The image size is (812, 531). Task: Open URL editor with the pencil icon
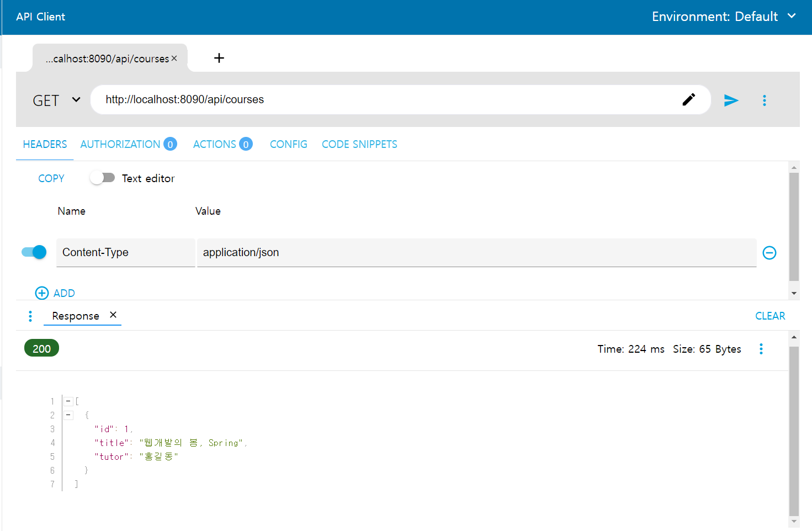click(688, 99)
